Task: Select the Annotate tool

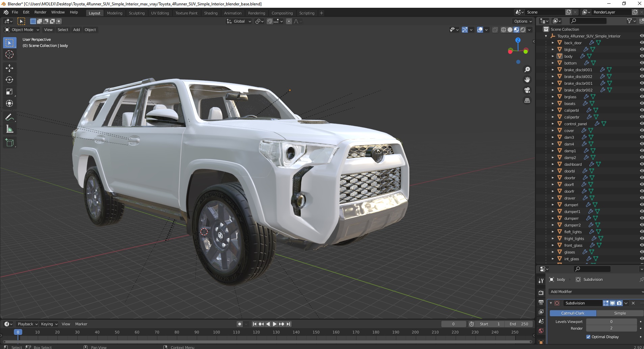Action: point(9,117)
